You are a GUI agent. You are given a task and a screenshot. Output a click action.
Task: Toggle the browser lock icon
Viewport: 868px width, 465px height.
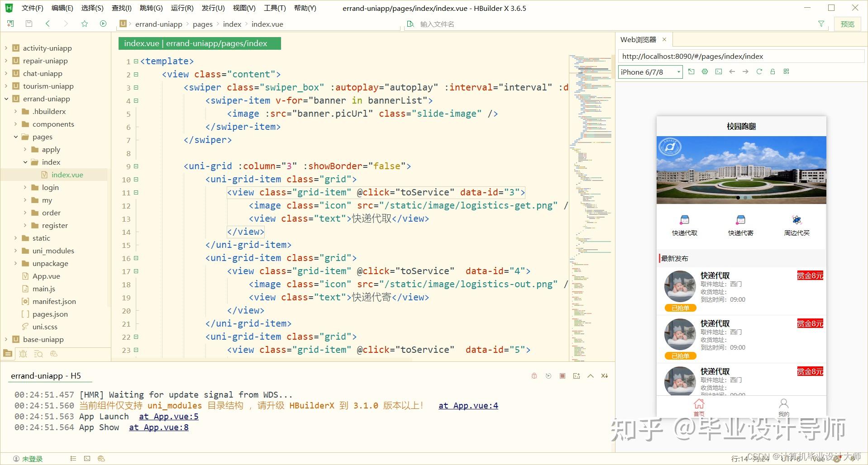(773, 71)
